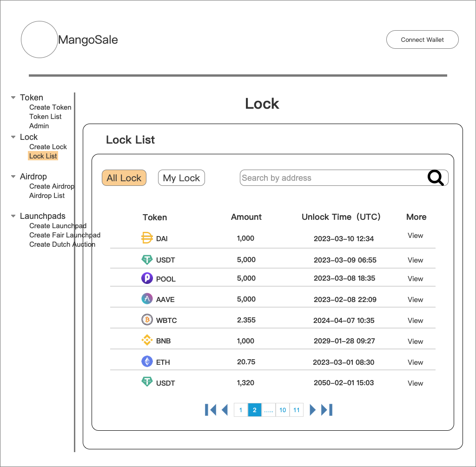This screenshot has height=467, width=476.
Task: Collapse the Launchpads section triangle
Action: click(13, 216)
